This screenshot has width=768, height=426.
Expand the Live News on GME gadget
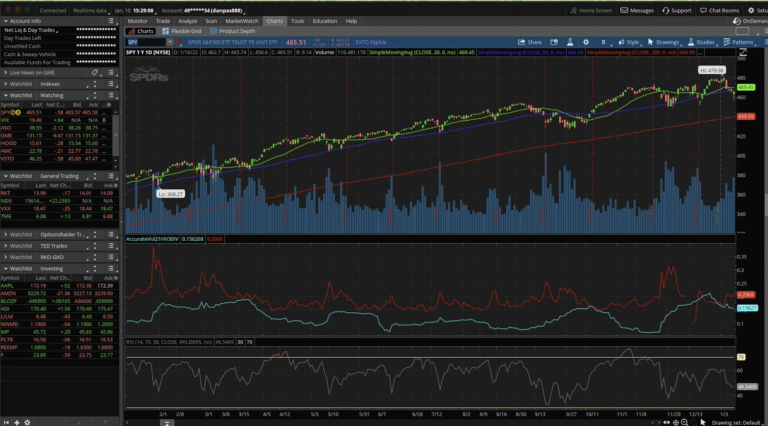tap(5, 73)
